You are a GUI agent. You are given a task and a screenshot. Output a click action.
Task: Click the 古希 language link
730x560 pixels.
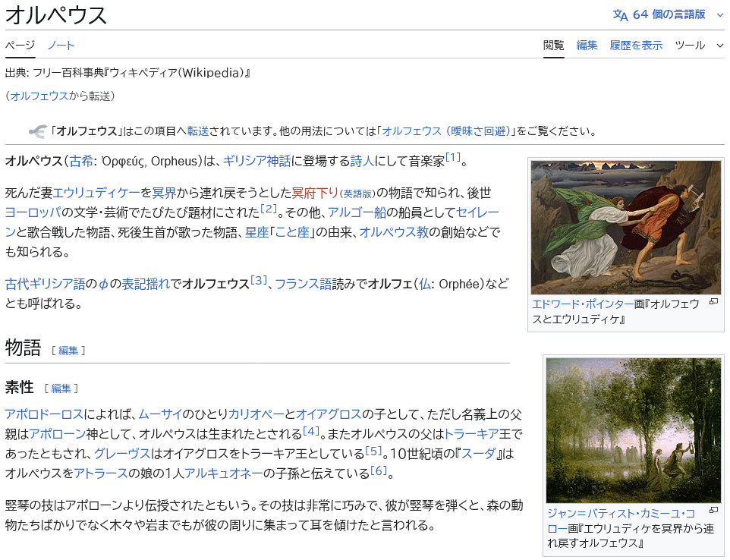click(x=81, y=161)
